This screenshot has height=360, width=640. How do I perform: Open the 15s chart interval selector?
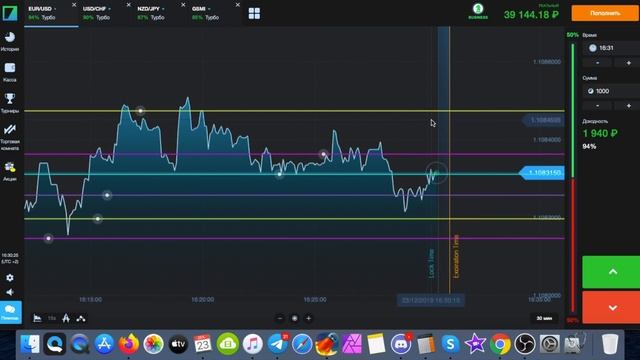point(52,318)
